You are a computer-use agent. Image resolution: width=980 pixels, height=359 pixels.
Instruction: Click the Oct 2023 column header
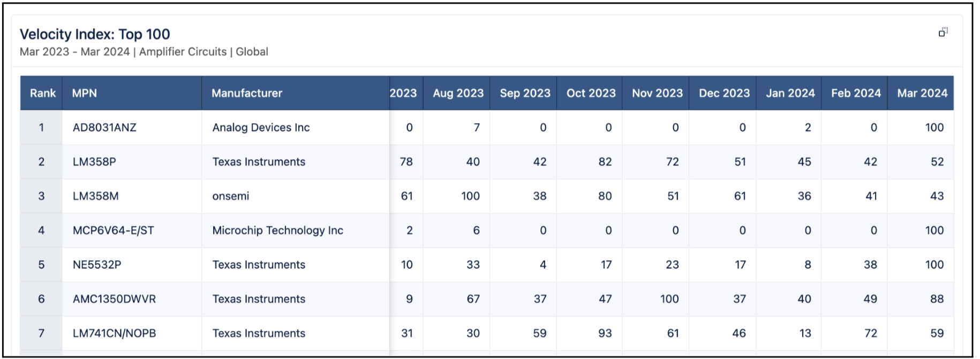591,93
